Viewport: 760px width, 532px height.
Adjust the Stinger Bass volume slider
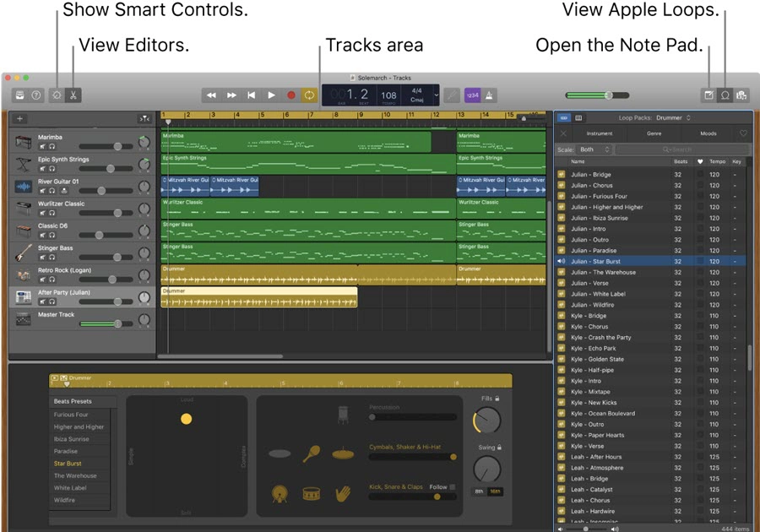click(106, 258)
